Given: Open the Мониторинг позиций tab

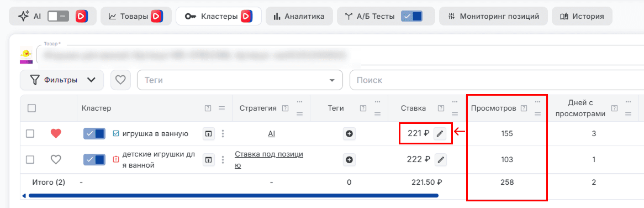Looking at the screenshot, I should pos(493,17).
